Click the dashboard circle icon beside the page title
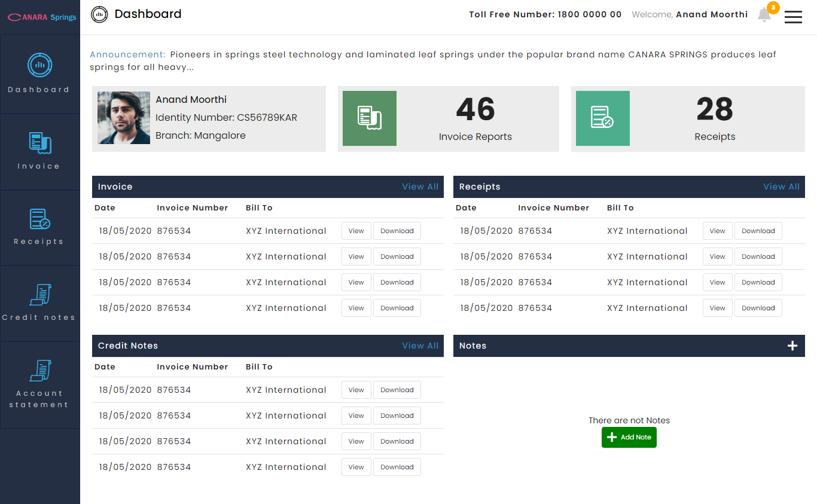The height and width of the screenshot is (504, 817). (x=99, y=14)
